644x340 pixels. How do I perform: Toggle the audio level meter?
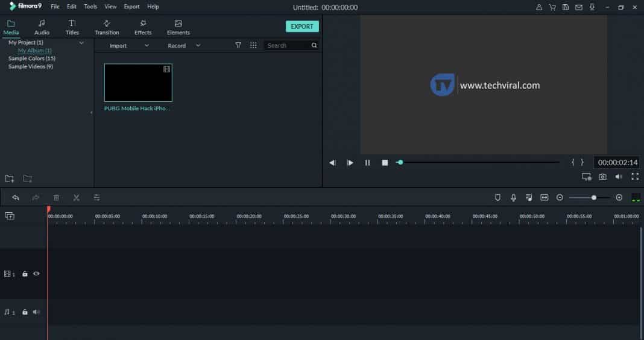[636, 198]
